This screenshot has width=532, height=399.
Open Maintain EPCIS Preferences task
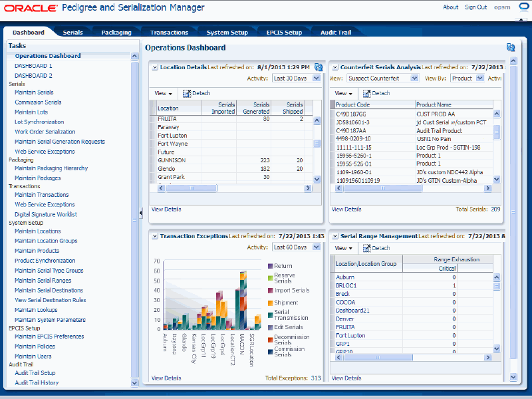(x=49, y=336)
